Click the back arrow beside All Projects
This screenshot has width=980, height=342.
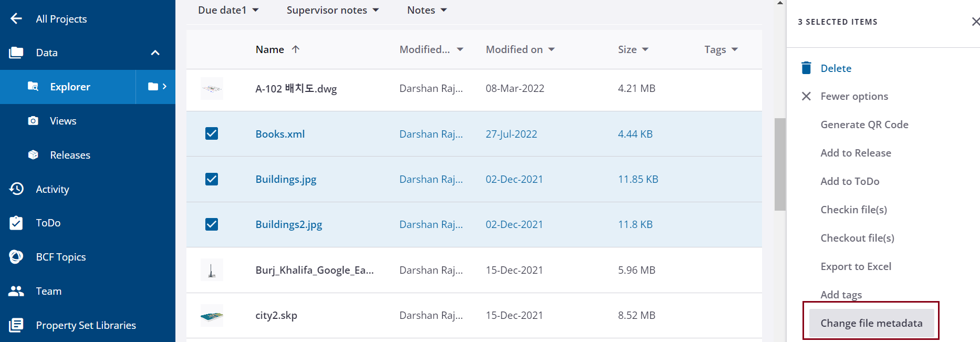16,19
